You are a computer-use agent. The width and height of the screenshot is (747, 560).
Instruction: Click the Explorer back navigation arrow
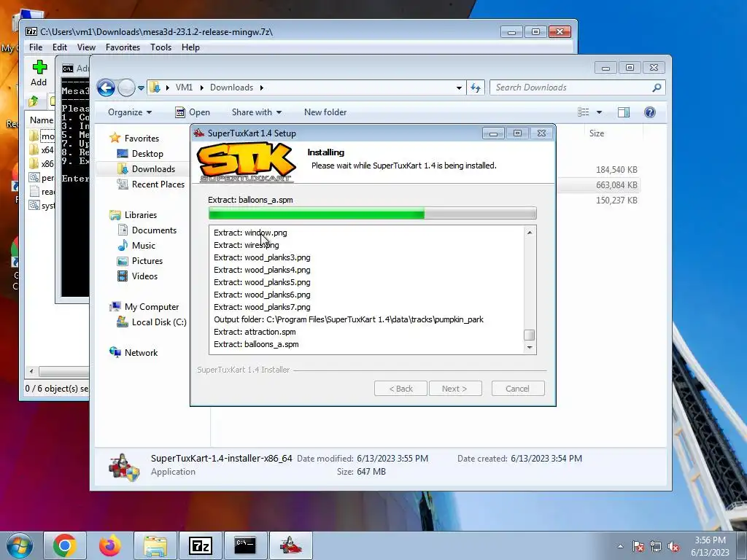click(106, 87)
